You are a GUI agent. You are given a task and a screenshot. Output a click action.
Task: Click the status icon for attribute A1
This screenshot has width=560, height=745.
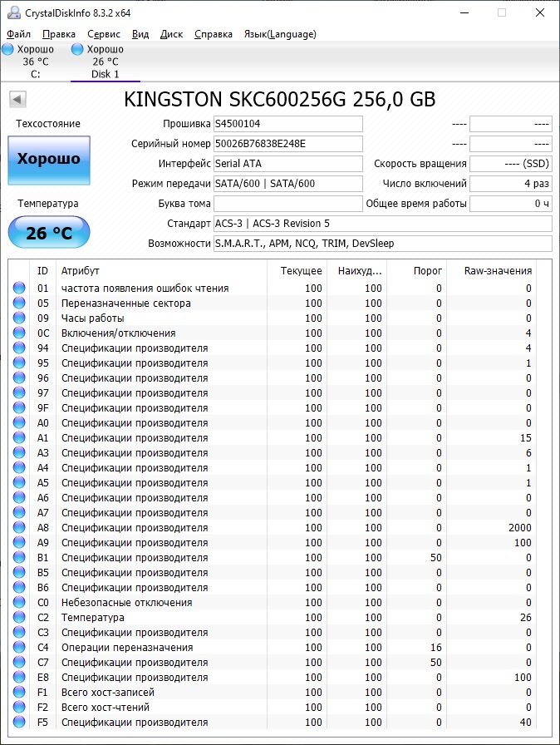[x=19, y=437]
